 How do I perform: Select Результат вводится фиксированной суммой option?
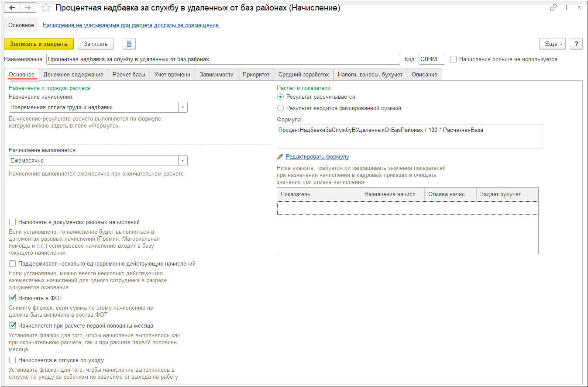[x=280, y=108]
